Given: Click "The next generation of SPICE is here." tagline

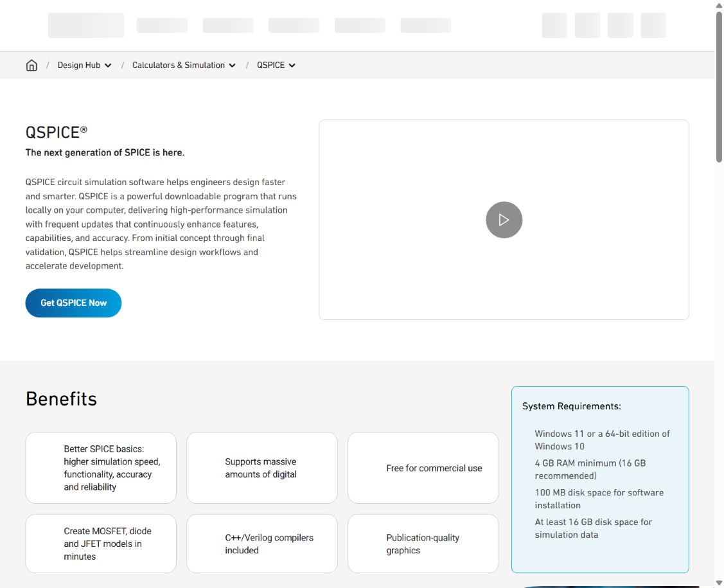Looking at the screenshot, I should click(x=105, y=153).
